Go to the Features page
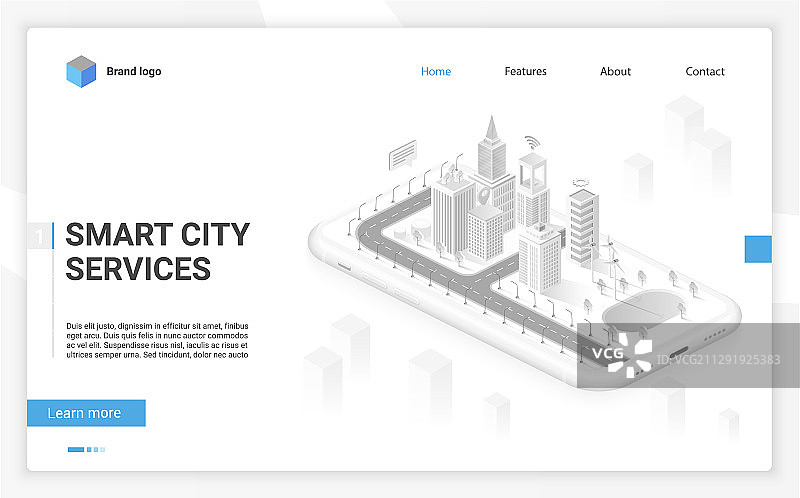 click(525, 71)
